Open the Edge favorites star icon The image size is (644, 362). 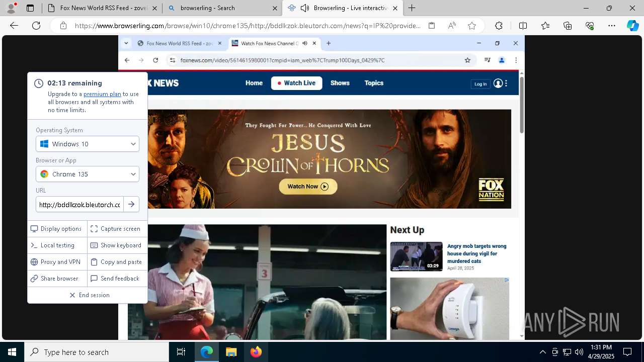pyautogui.click(x=472, y=26)
